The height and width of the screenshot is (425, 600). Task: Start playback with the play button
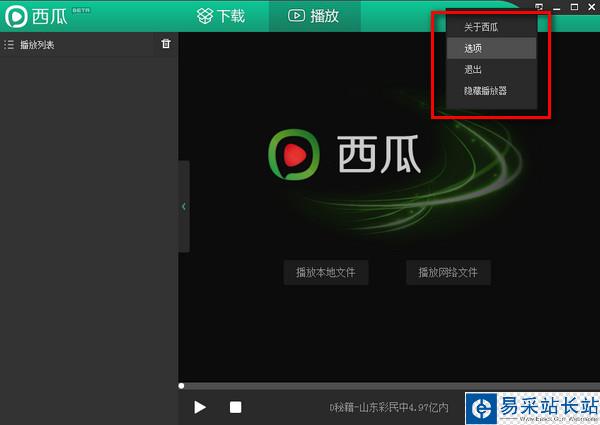[199, 407]
